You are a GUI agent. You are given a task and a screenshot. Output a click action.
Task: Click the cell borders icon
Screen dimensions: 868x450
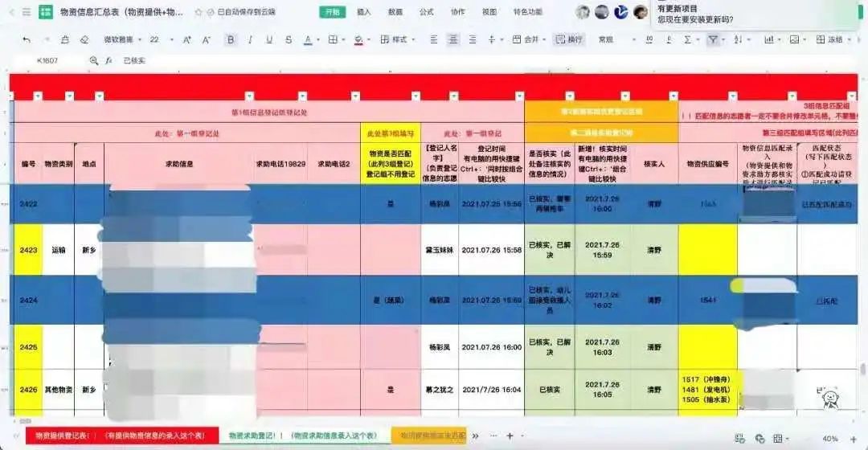click(x=333, y=40)
